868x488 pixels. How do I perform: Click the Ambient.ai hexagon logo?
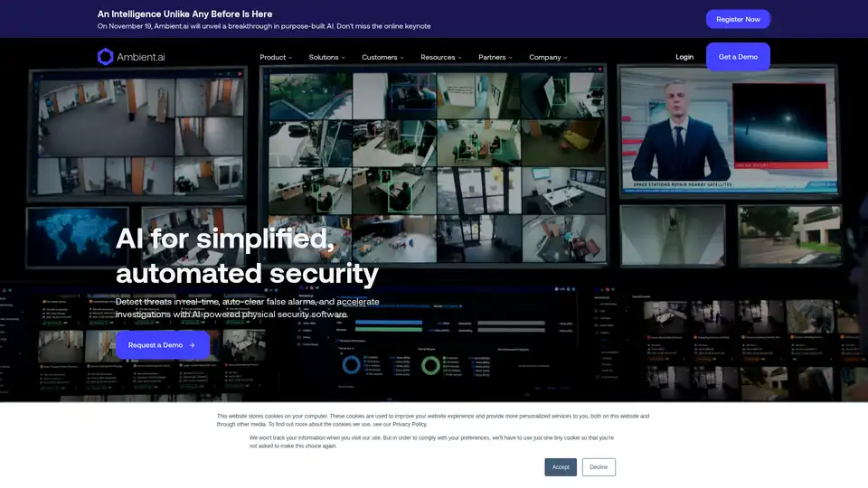coord(106,57)
